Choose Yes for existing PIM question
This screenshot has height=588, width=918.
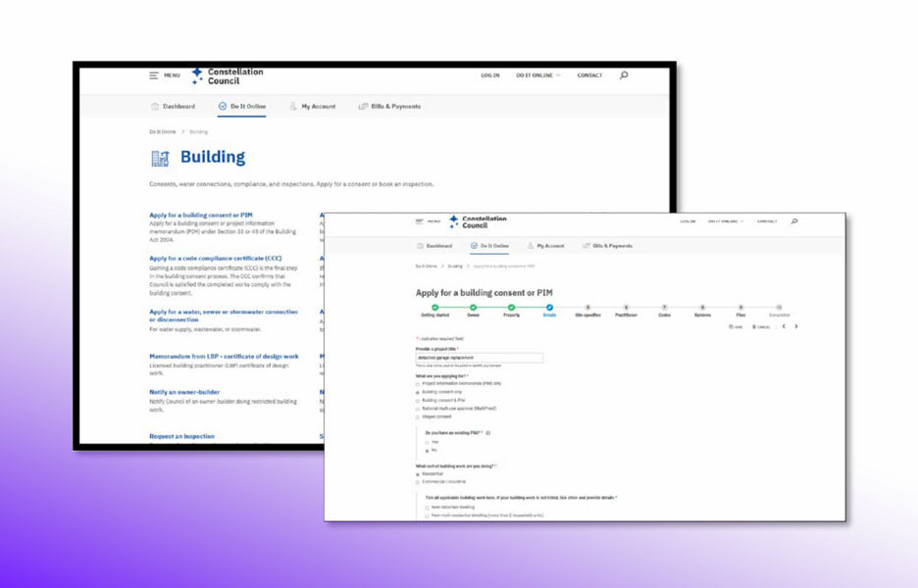click(427, 442)
